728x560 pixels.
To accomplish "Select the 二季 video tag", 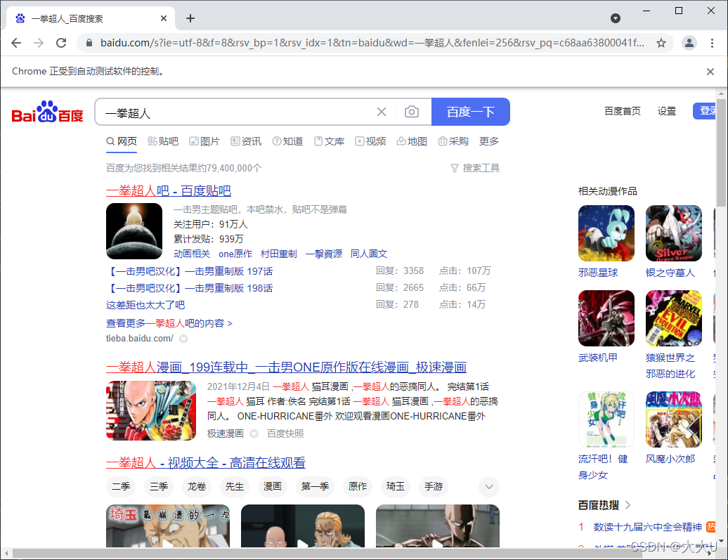I will coord(121,487).
